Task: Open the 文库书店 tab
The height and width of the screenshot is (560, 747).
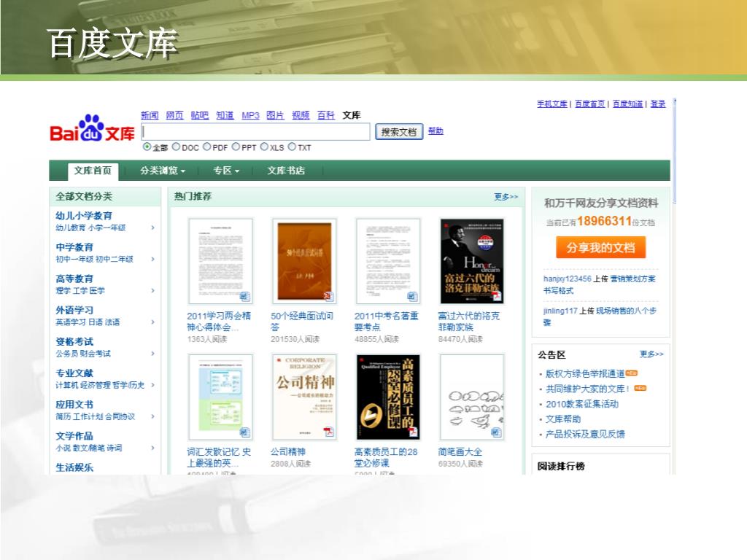Action: point(286,171)
